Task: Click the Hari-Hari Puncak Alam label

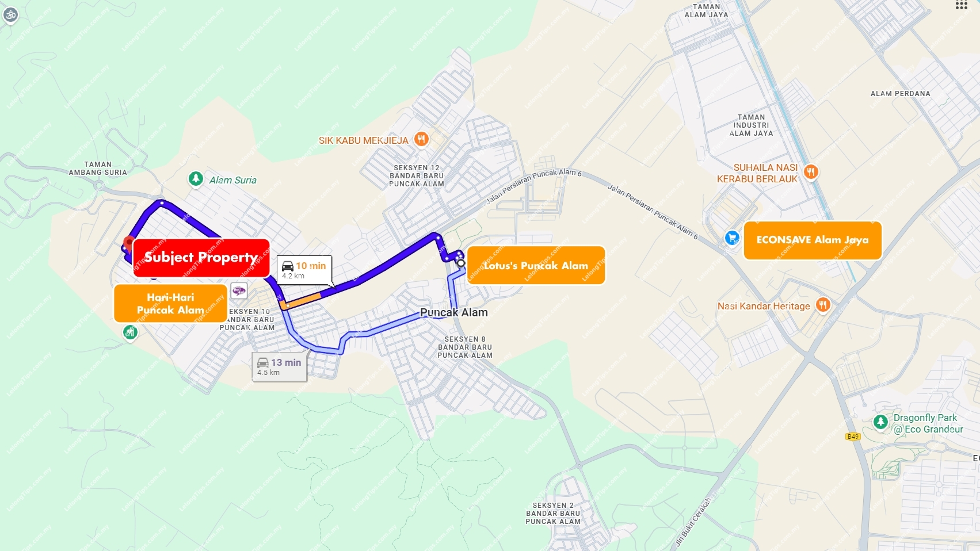Action: coord(170,303)
